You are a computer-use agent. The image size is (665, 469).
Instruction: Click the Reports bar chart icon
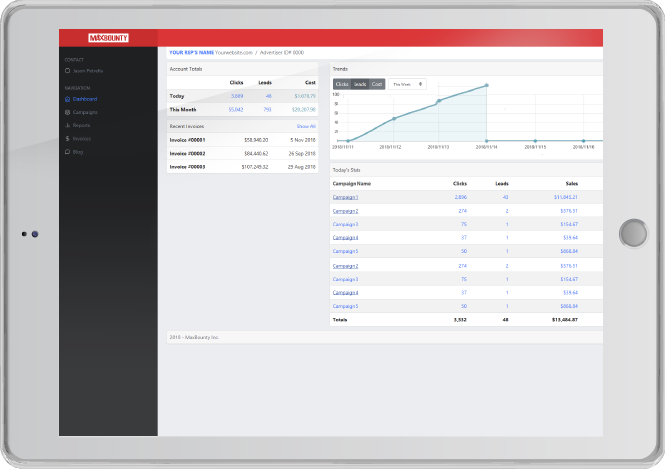[x=66, y=125]
